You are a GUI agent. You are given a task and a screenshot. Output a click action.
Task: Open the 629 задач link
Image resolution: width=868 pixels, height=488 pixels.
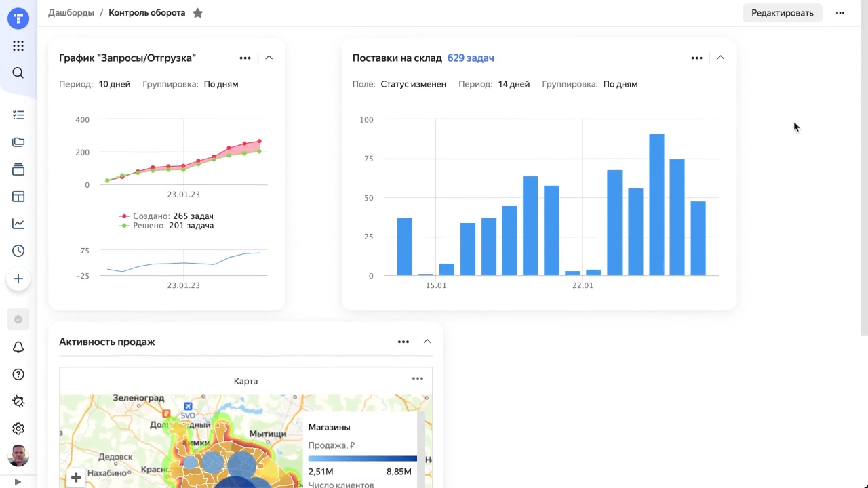[x=471, y=58]
